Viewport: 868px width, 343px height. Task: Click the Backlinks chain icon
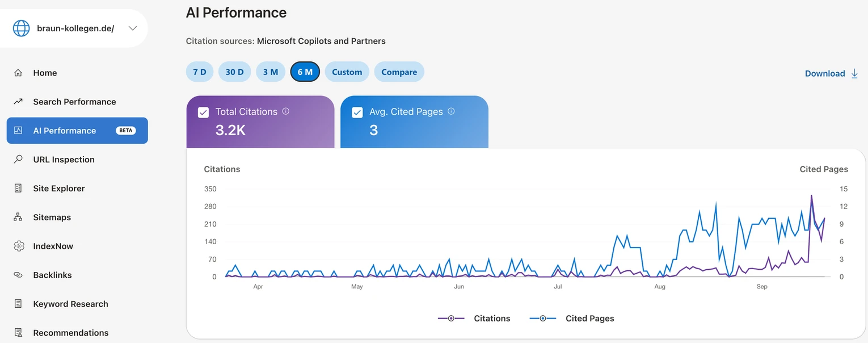coord(18,275)
